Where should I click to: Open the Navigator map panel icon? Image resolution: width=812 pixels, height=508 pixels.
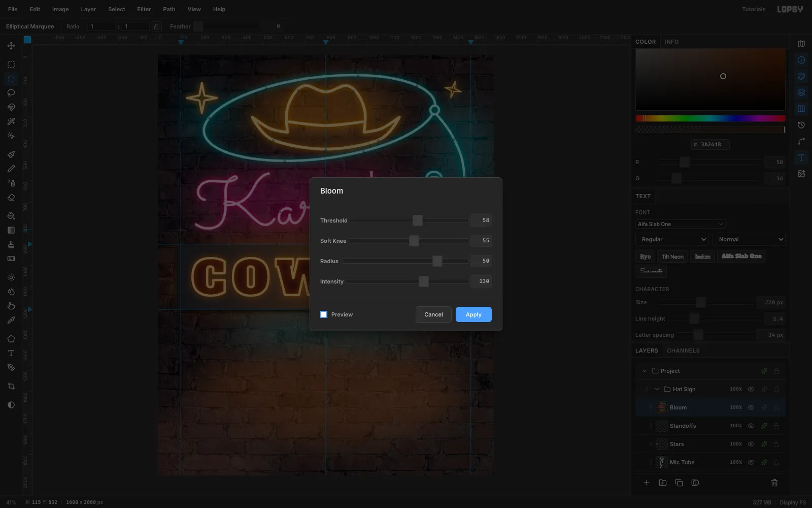pyautogui.click(x=801, y=44)
